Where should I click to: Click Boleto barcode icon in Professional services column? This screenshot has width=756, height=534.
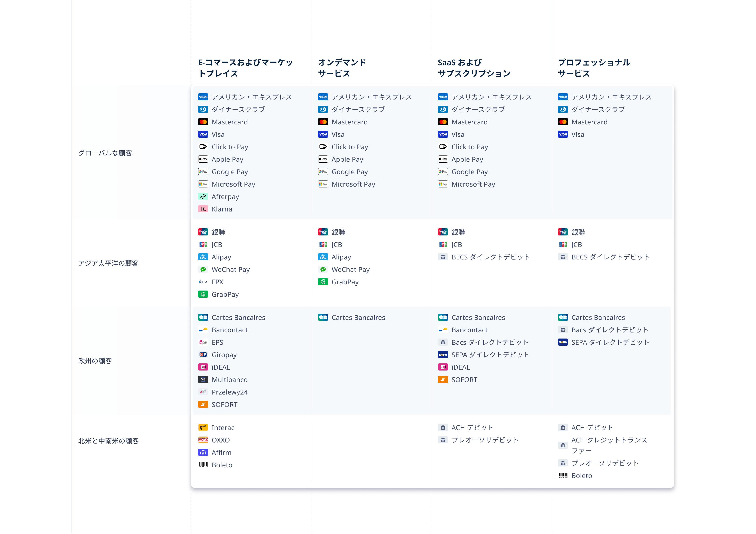click(563, 476)
